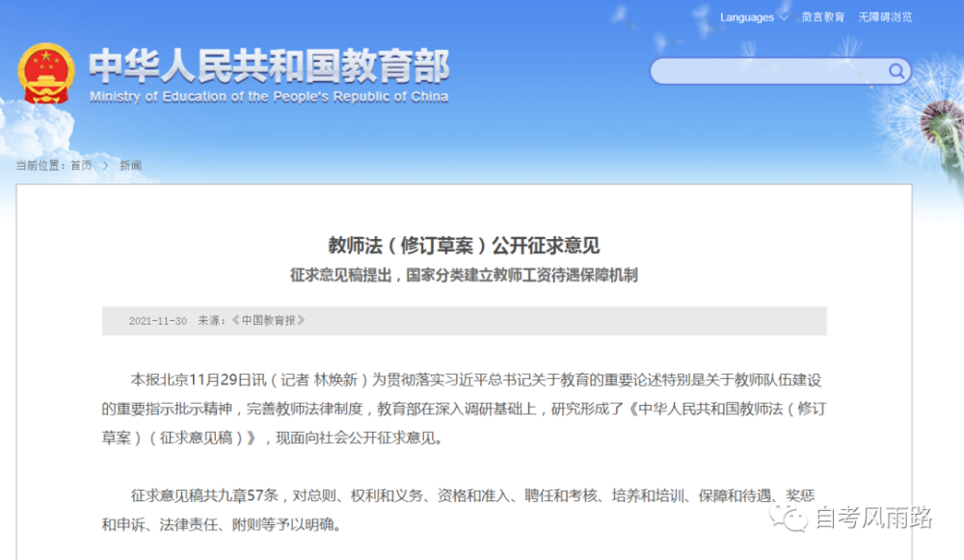Open the Languages dropdown
This screenshot has height=560, width=964.
click(x=754, y=17)
